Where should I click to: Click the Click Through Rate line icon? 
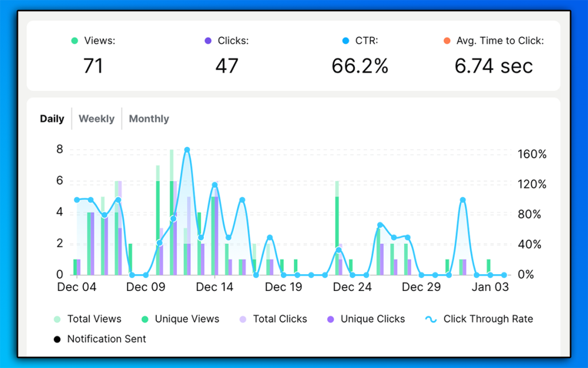pyautogui.click(x=431, y=319)
